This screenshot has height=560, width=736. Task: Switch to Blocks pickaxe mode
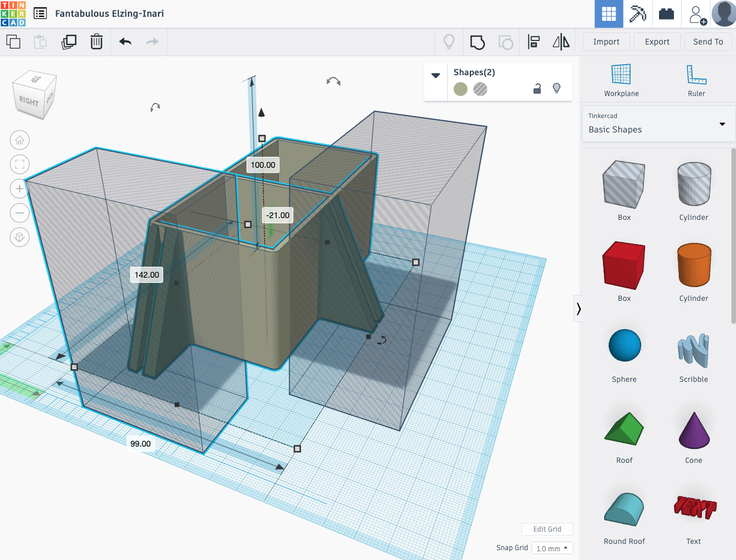638,14
